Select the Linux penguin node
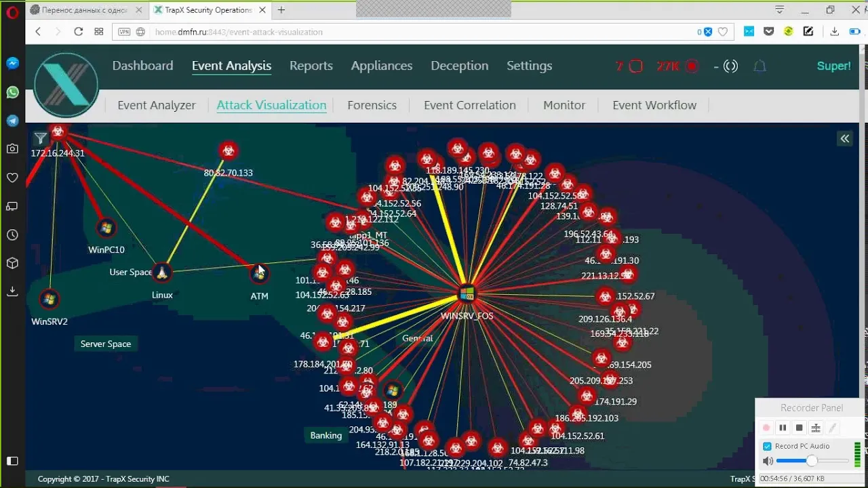This screenshot has height=488, width=868. coord(161,272)
